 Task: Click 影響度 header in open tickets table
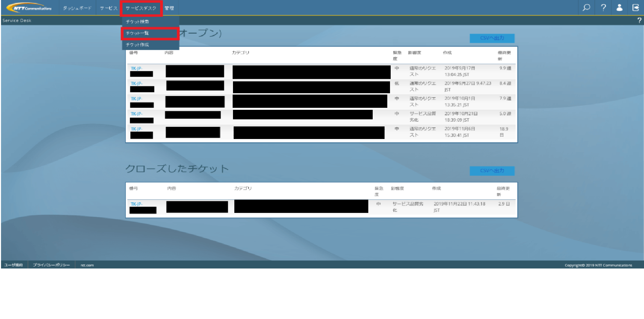point(414,53)
